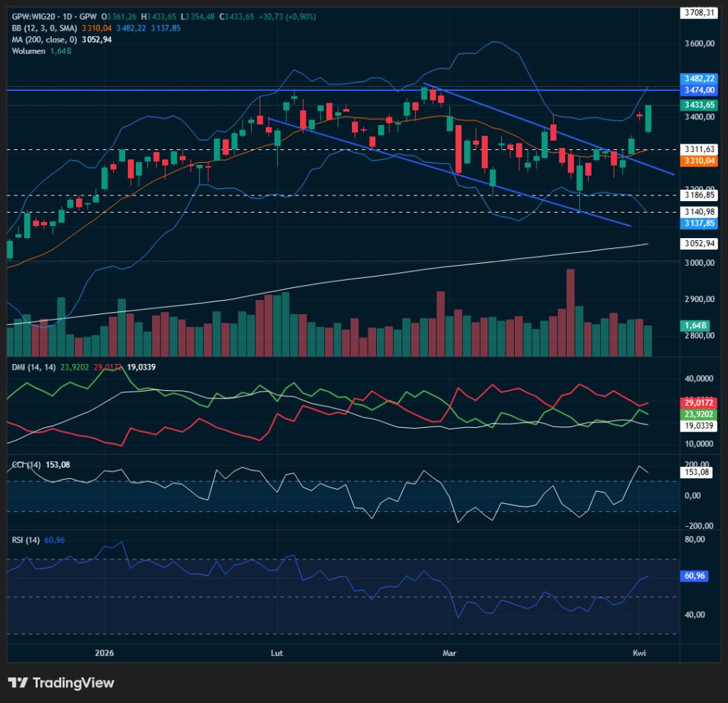Click the 3474,00 horizontal line price tag
728x703 pixels.
[699, 90]
